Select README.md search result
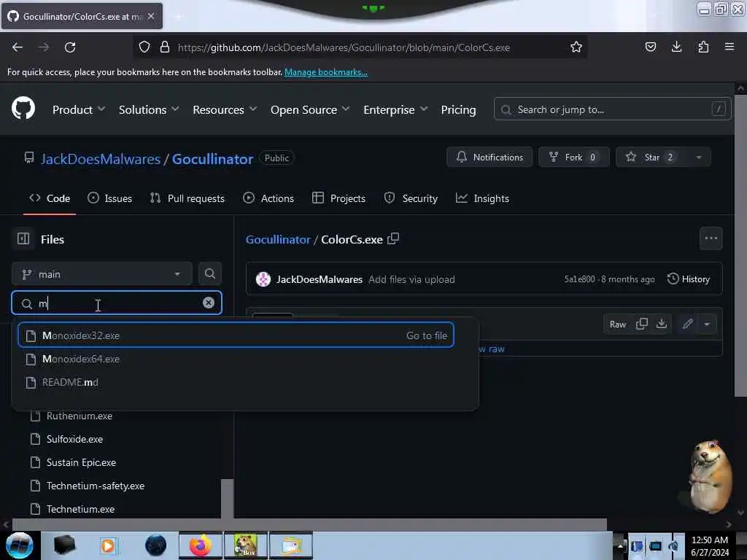Viewport: 747px width, 560px height. pos(236,382)
